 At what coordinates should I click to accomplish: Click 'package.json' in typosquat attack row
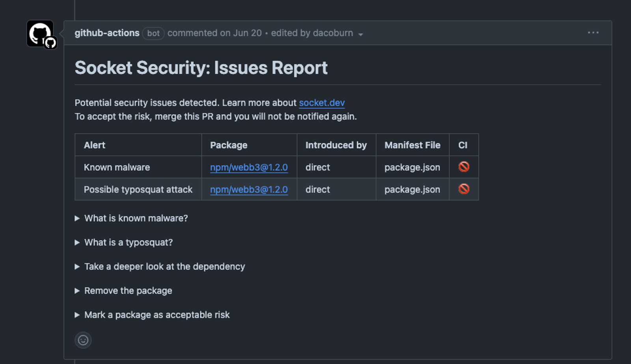(x=412, y=189)
